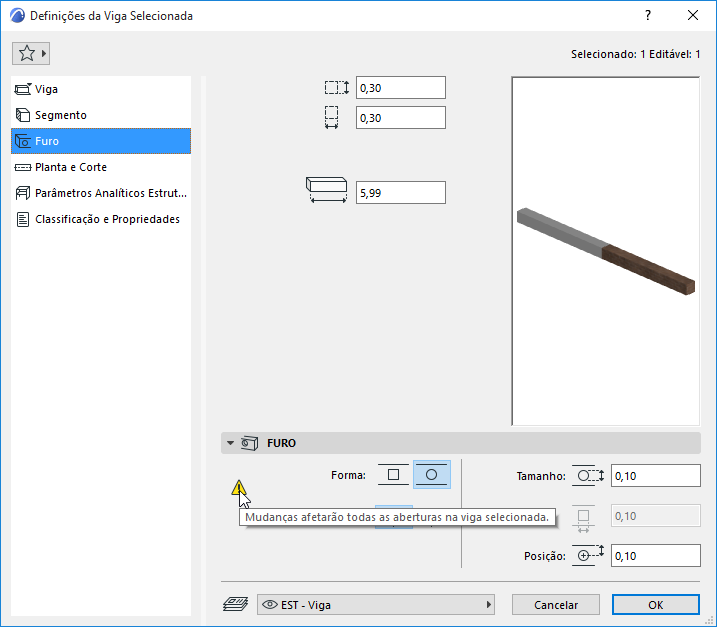Click the Tamanho hole size icon
Viewport: 717px width, 627px height.
point(588,476)
